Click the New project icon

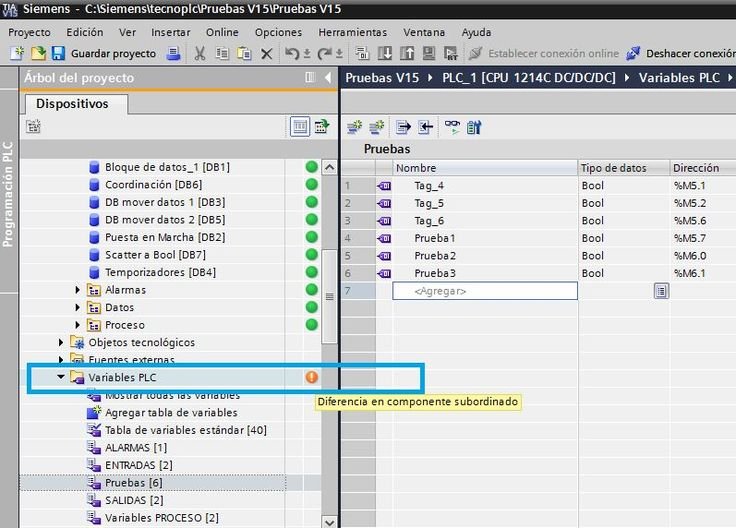pos(17,54)
